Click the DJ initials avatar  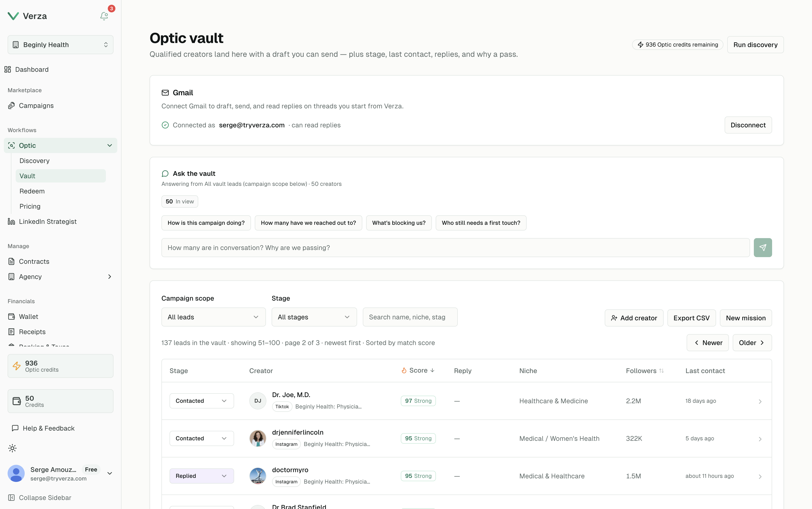[258, 401]
